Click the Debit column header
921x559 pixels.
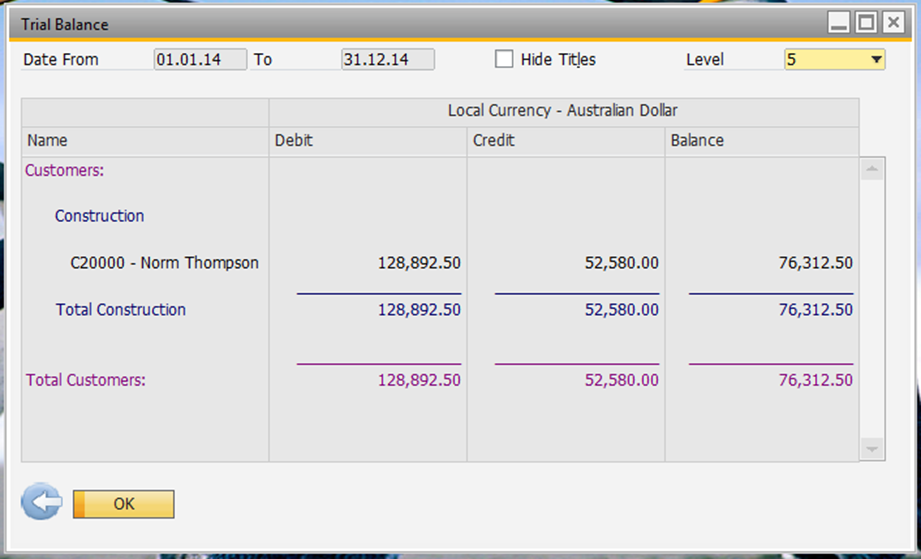[367, 141]
